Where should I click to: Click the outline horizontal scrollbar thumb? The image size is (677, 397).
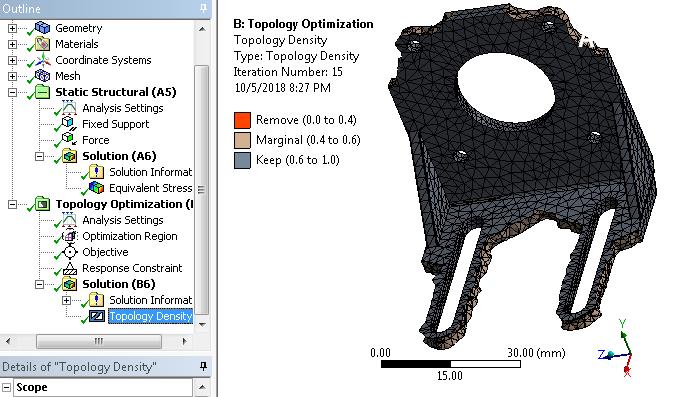[x=99, y=341]
